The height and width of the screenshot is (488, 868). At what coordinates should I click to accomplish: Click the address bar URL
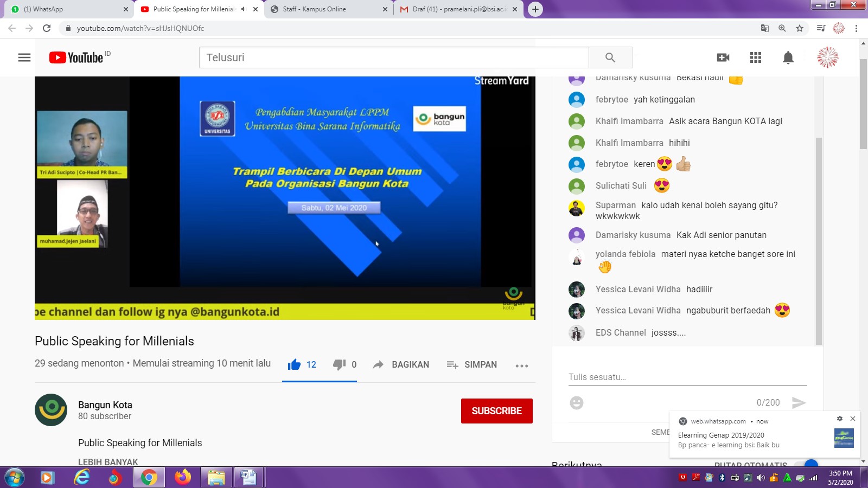coord(141,28)
